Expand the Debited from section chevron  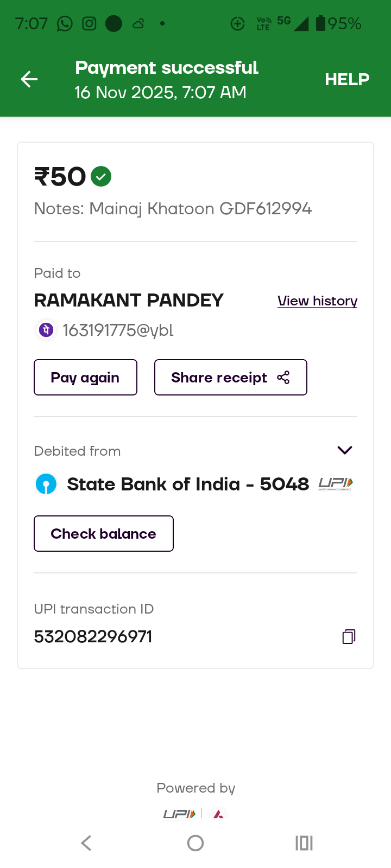pos(345,450)
